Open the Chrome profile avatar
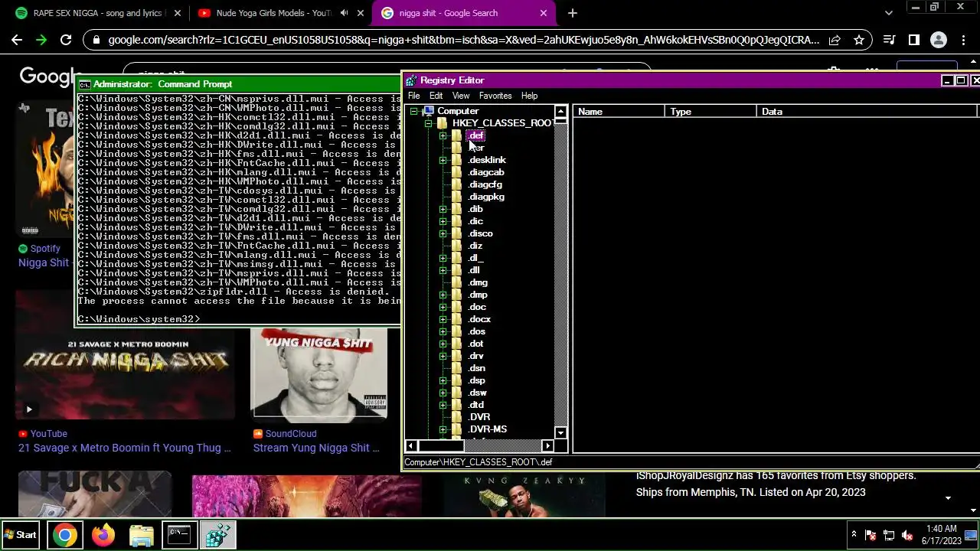The width and height of the screenshot is (980, 551). coord(938,40)
